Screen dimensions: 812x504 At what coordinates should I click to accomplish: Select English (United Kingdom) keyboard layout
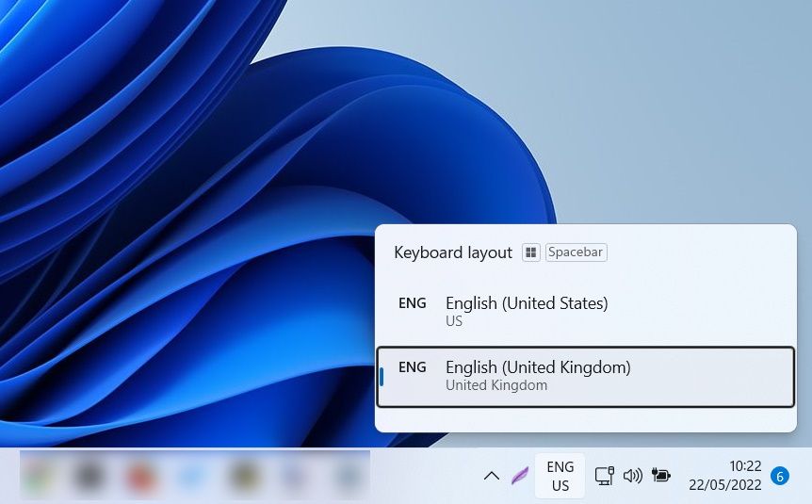coord(585,377)
